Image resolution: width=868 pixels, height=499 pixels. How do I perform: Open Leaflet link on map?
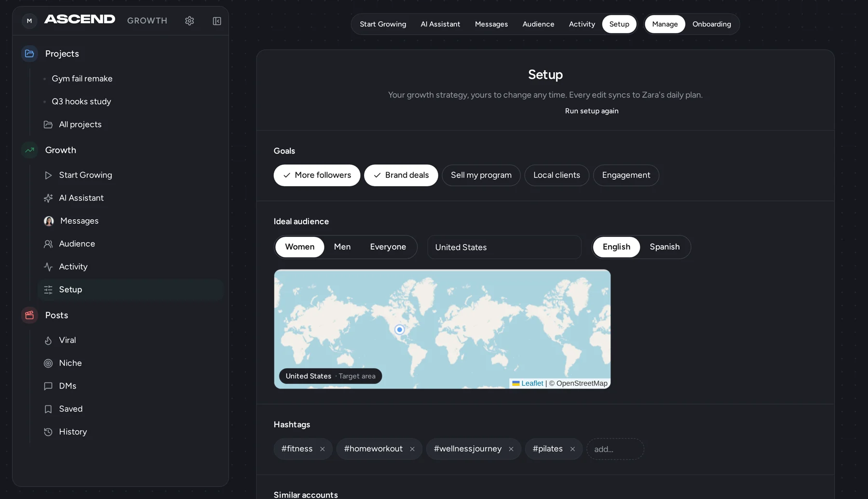pos(528,383)
